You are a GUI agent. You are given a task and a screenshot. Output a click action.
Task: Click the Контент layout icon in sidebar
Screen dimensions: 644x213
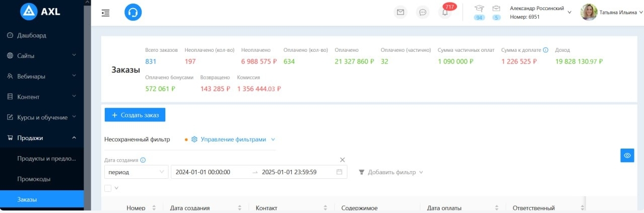click(10, 97)
